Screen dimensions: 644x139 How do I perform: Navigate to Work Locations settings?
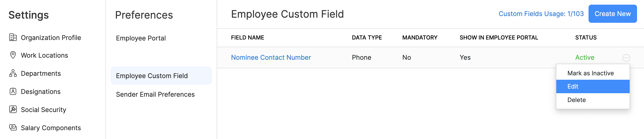point(44,55)
